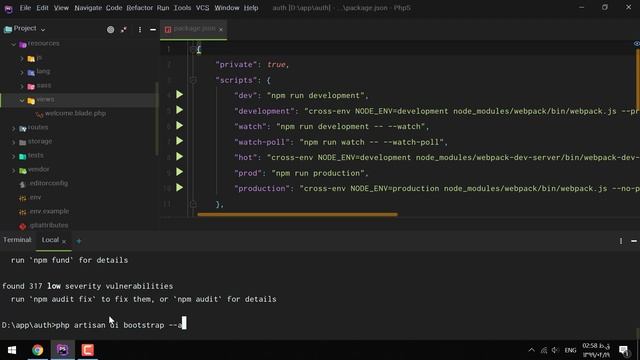Open the volume tray icon
Image resolution: width=640 pixels, height=360 pixels.
click(x=555, y=350)
